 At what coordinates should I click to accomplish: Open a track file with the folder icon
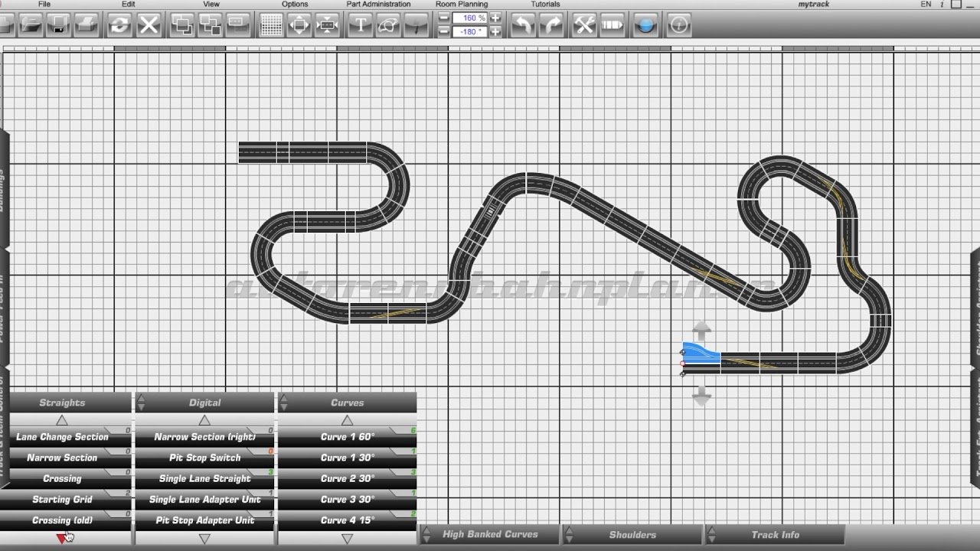(31, 25)
